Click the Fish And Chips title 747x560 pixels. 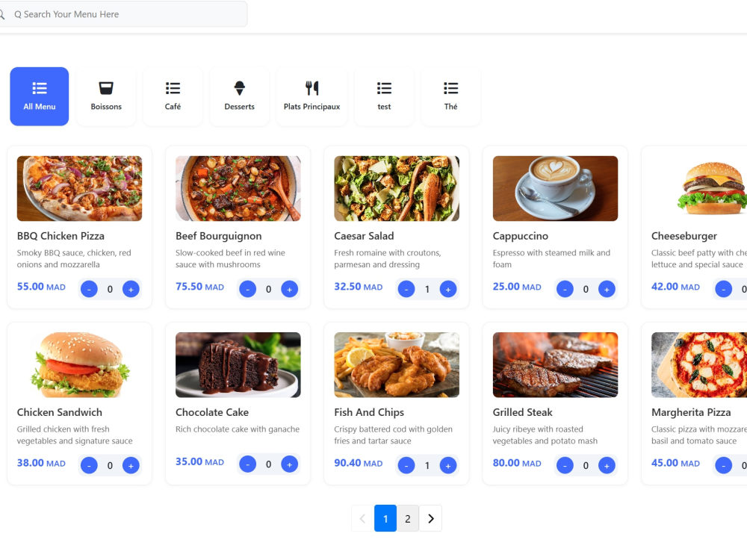[x=369, y=412]
